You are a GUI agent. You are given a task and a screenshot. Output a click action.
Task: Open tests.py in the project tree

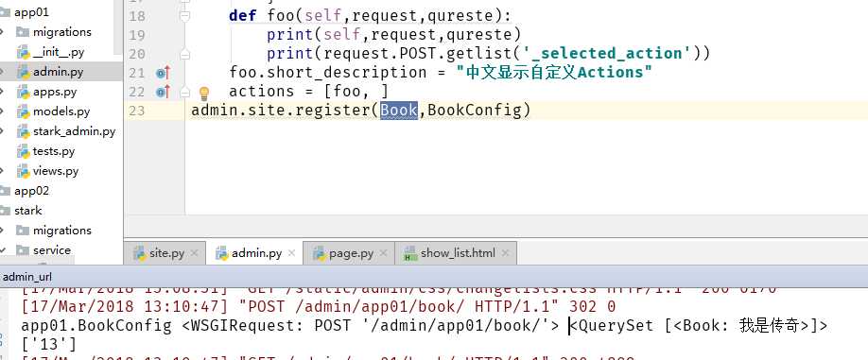54,151
